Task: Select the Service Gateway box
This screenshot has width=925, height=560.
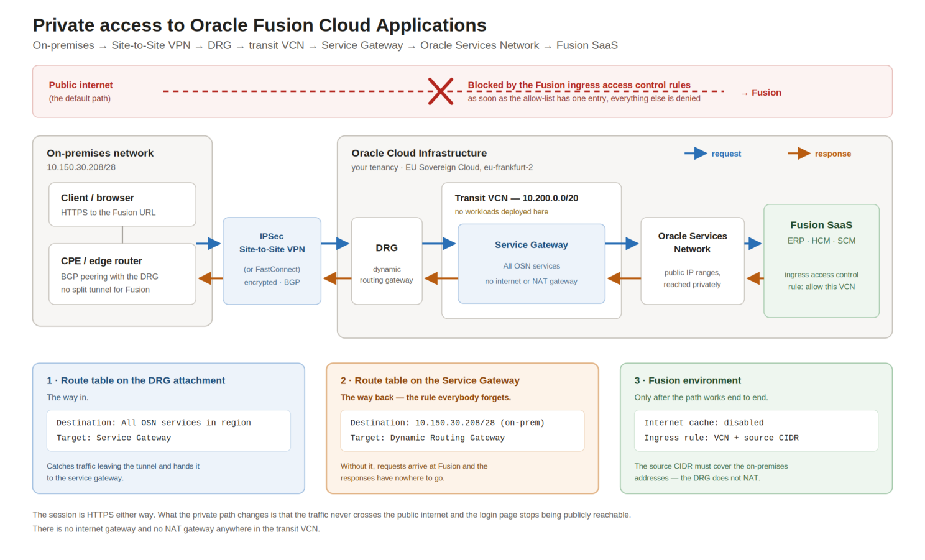Action: click(x=532, y=264)
